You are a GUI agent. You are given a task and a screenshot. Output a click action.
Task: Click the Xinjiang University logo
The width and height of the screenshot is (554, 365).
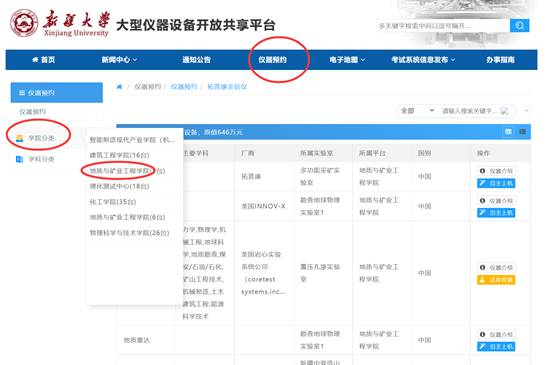click(59, 23)
